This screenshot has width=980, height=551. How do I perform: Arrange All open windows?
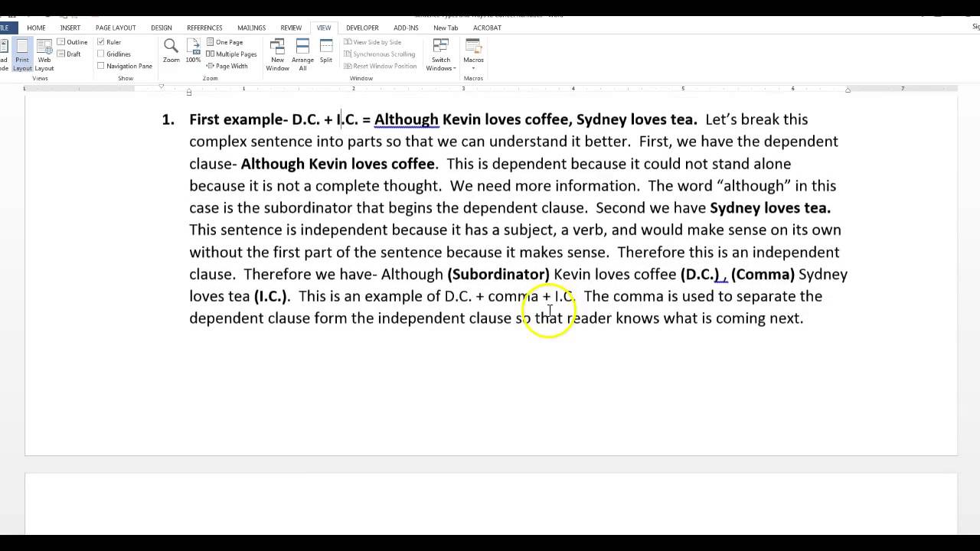click(x=302, y=55)
